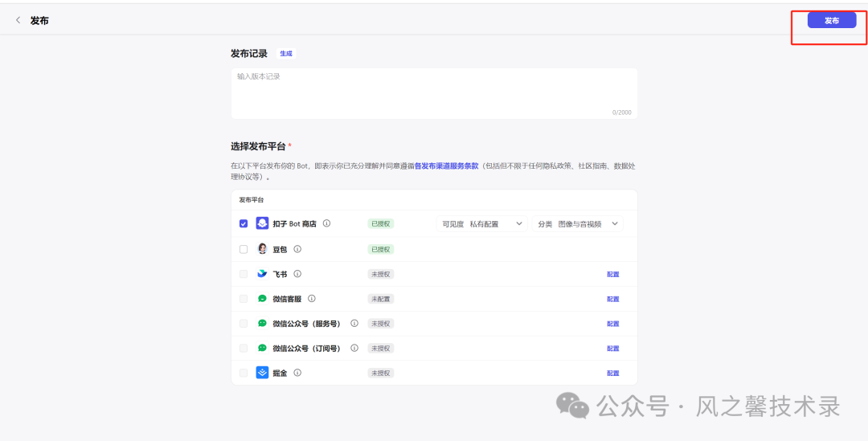Open the 各发布渠道服务条款 link
The width and height of the screenshot is (868, 441).
[446, 165]
